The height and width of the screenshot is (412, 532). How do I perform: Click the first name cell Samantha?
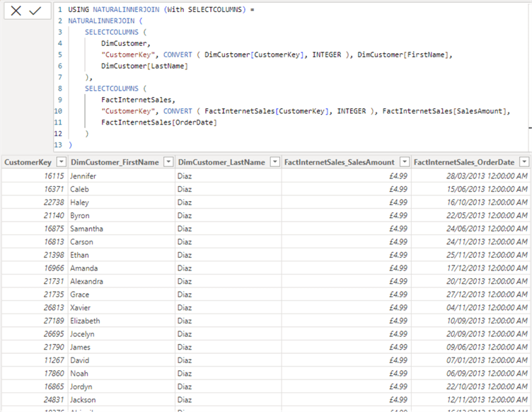122,229
